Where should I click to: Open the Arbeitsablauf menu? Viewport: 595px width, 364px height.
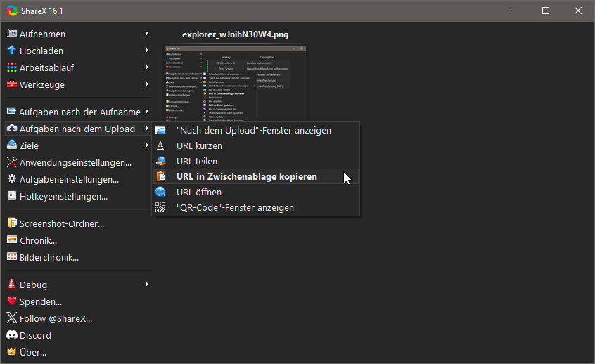pos(78,67)
